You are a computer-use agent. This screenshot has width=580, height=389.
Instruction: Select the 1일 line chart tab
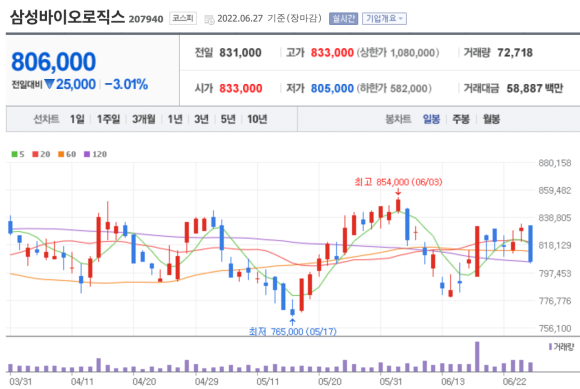77,119
